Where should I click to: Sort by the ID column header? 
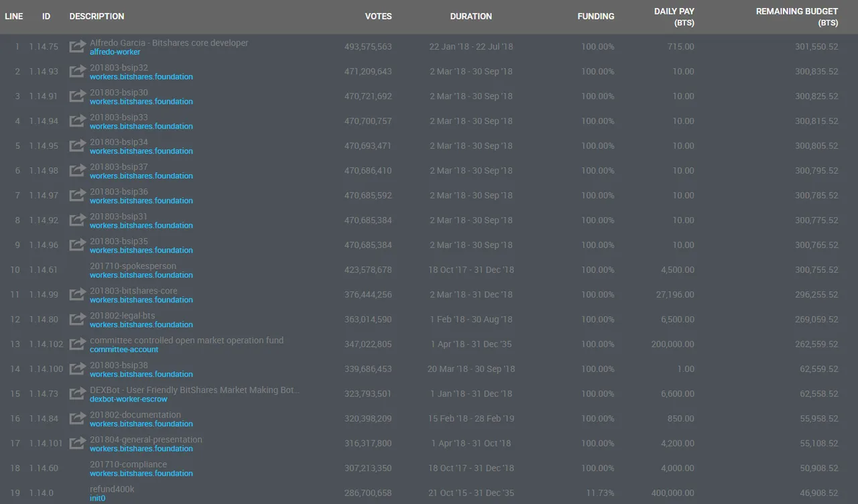tap(46, 16)
